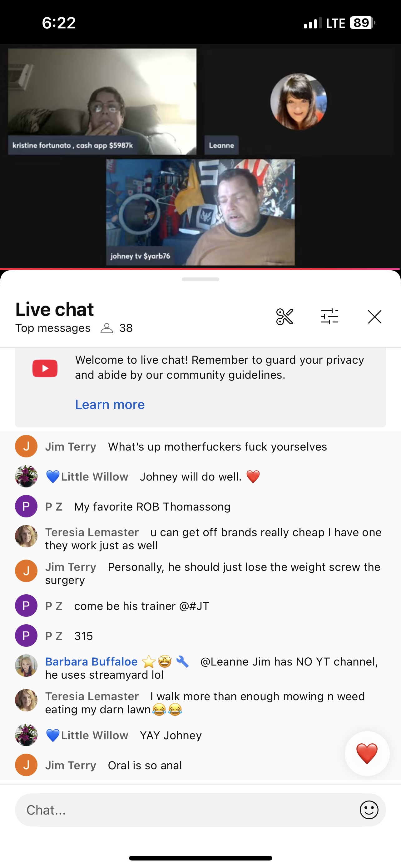The height and width of the screenshot is (868, 401).
Task: Close the live chat panel
Action: (x=374, y=317)
